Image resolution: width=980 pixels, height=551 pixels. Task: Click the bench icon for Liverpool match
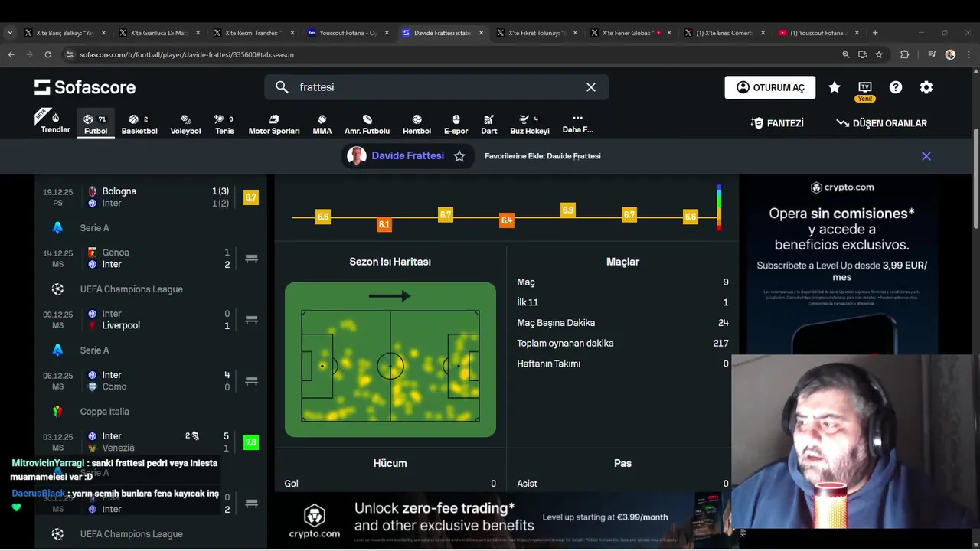(x=251, y=320)
